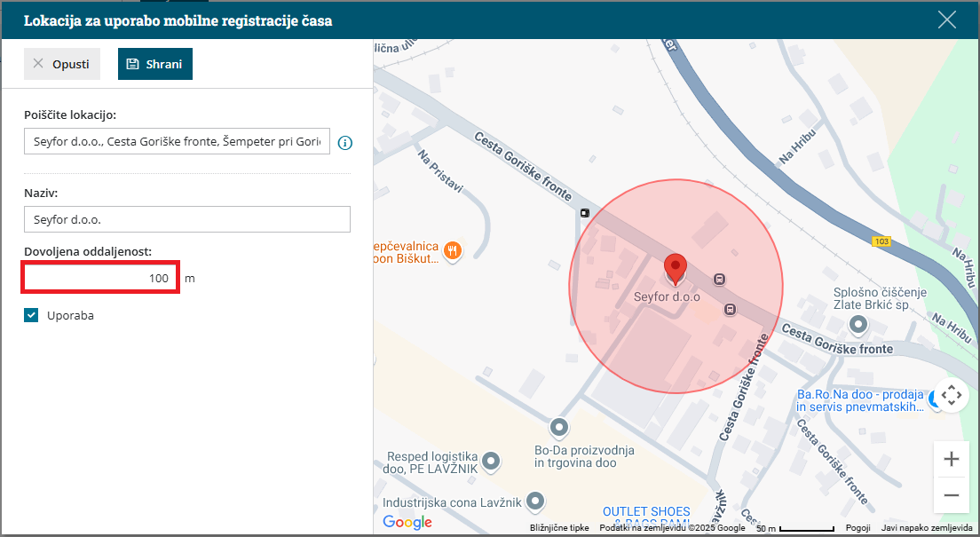Click the info icon beside location search

[x=345, y=143]
